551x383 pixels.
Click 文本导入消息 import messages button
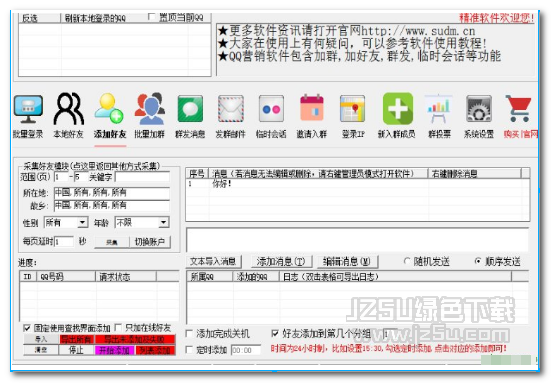[x=213, y=261]
